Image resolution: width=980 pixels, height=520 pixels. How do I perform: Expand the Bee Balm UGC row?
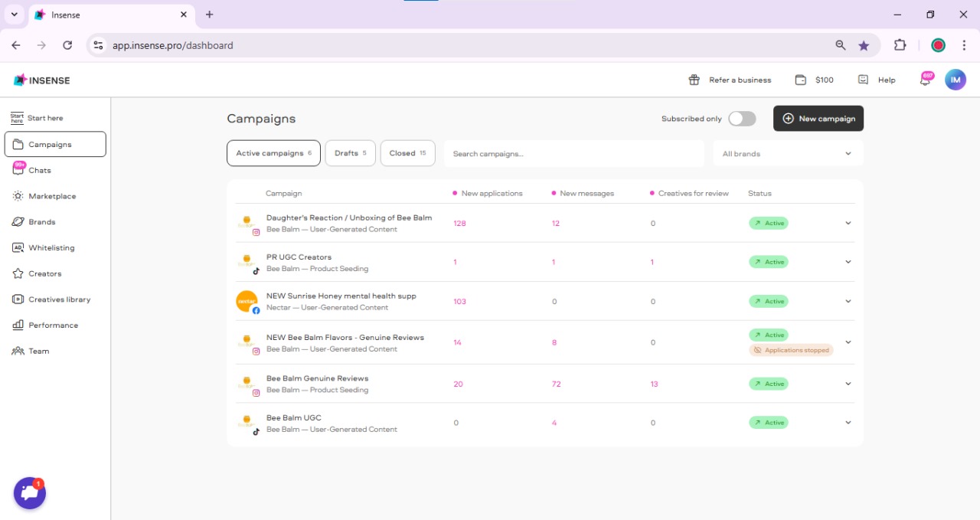(848, 423)
